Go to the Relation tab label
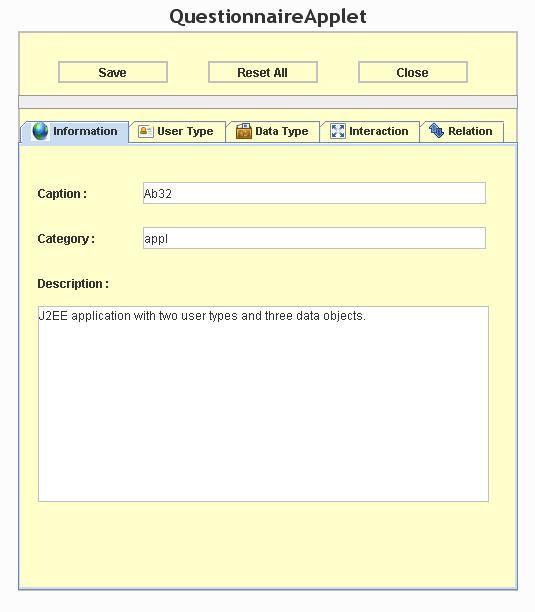Screen dimensions: 535x612 click(x=470, y=131)
